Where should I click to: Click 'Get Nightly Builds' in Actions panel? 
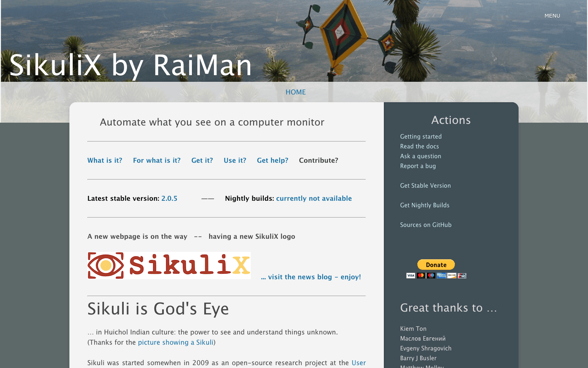pos(425,205)
